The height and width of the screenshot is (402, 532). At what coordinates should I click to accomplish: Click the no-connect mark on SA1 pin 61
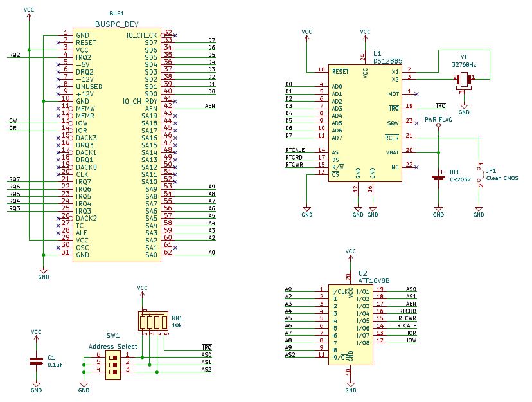[x=175, y=248]
